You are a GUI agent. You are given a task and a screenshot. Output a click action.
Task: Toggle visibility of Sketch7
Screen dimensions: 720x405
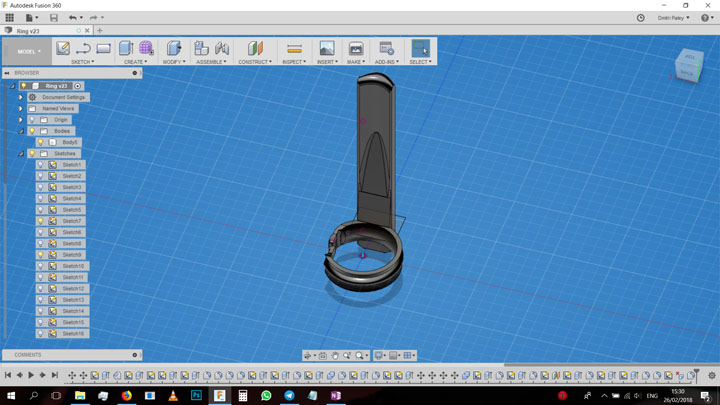[x=40, y=221]
